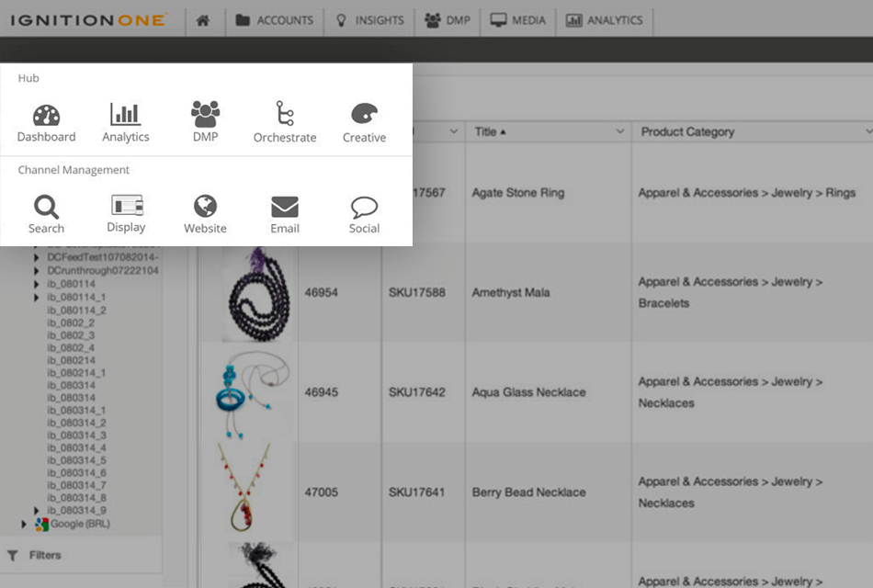This screenshot has height=588, width=873.
Task: Open dropdown arrow left of Title column
Action: tap(454, 131)
